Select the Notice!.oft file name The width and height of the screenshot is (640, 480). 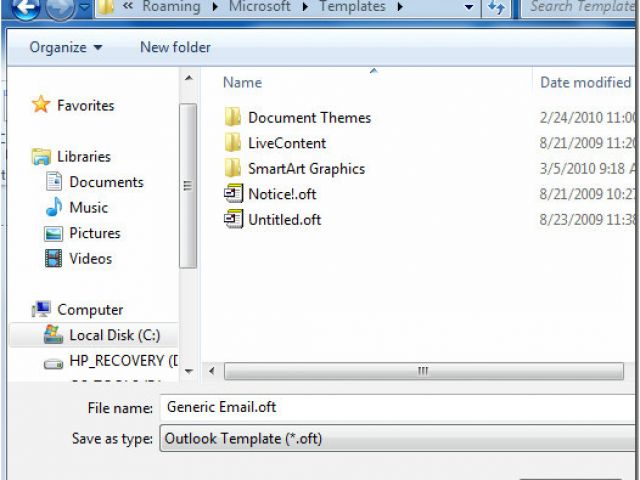(x=282, y=194)
